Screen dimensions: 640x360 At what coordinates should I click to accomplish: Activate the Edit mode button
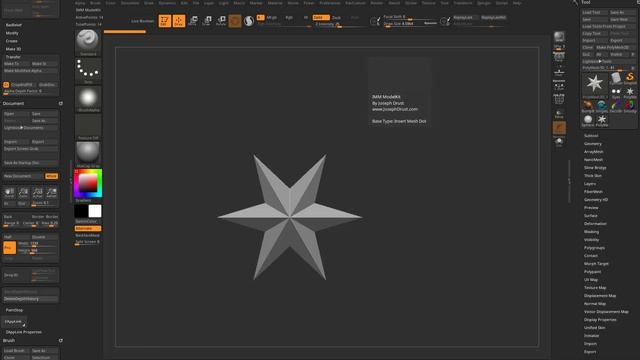click(164, 21)
